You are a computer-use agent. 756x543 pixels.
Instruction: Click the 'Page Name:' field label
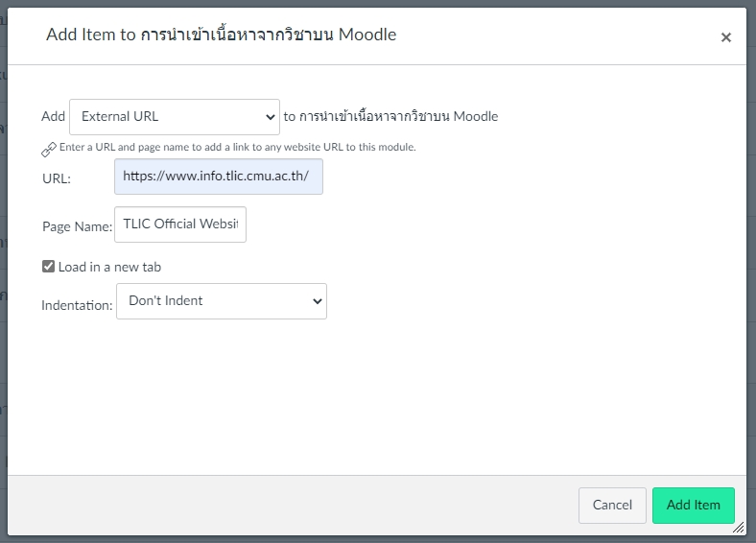(77, 226)
